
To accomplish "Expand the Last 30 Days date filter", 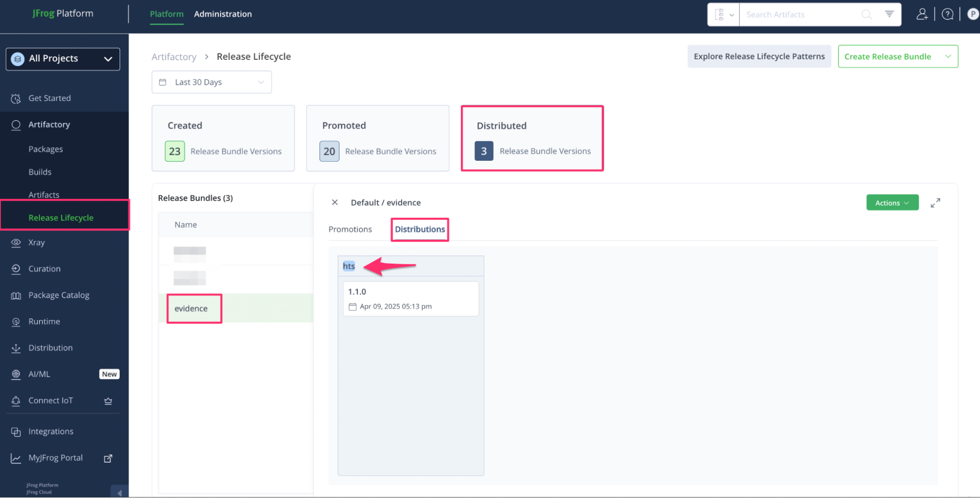I will click(x=211, y=82).
